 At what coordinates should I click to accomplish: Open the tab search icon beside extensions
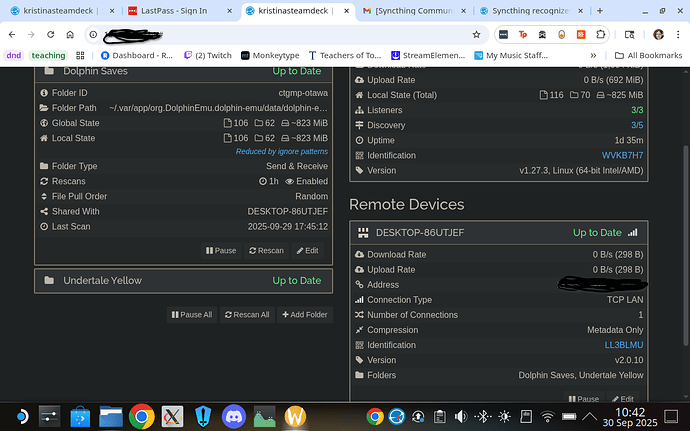click(630, 34)
